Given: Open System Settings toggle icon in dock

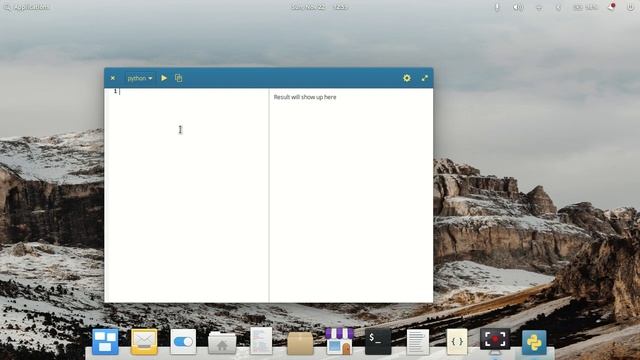Looking at the screenshot, I should (x=183, y=341).
